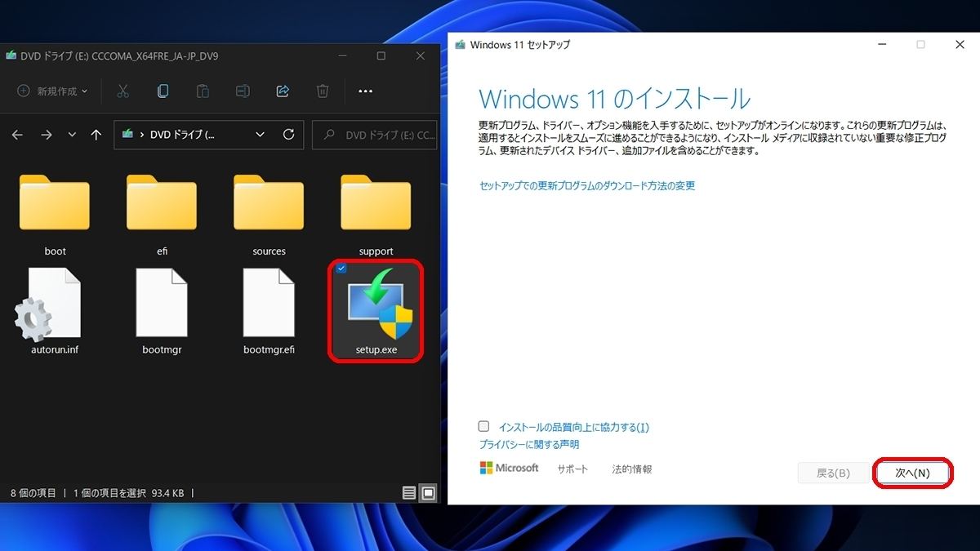
Task: Click the Paste icon in Explorer toolbar
Action: pos(203,91)
